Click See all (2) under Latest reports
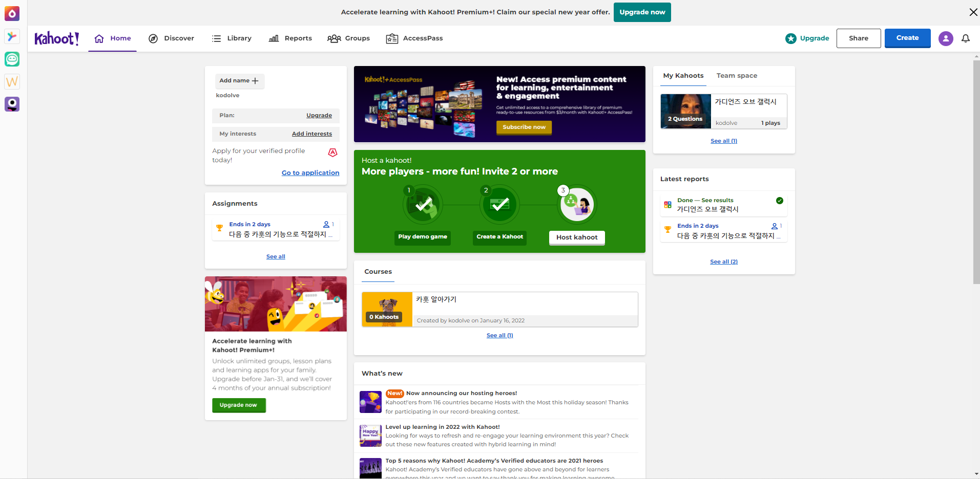This screenshot has width=980, height=479. [x=724, y=262]
